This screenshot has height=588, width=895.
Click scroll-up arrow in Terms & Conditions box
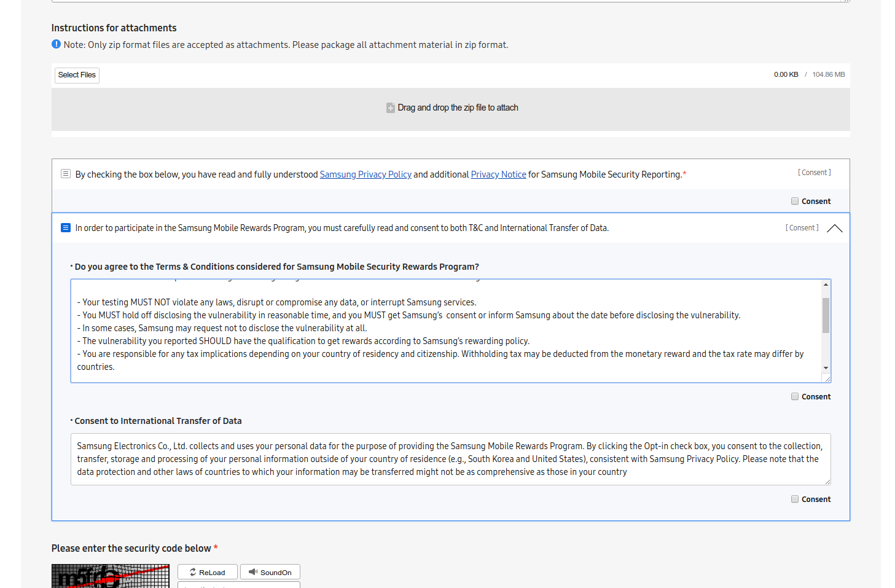pos(826,284)
